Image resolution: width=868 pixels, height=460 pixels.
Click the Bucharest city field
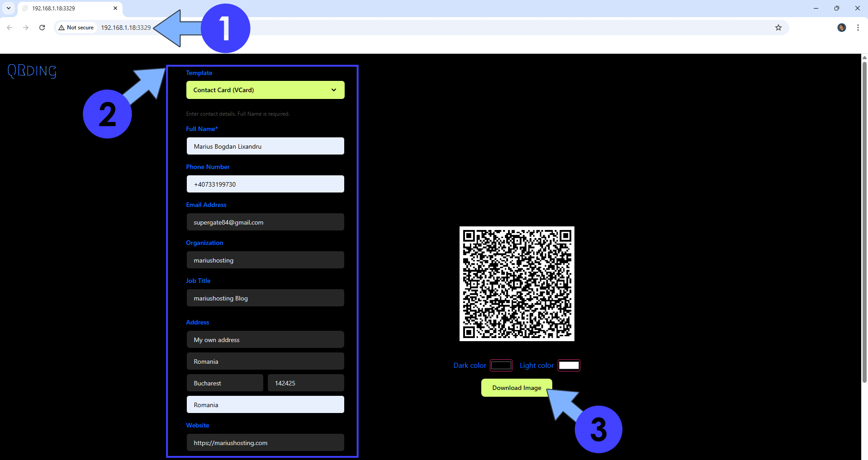225,383
